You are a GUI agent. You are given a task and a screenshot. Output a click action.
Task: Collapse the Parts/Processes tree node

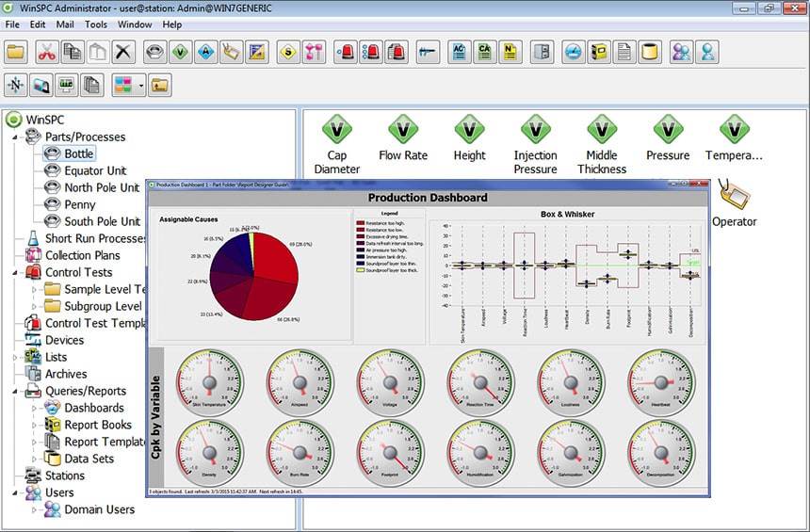pyautogui.click(x=14, y=137)
